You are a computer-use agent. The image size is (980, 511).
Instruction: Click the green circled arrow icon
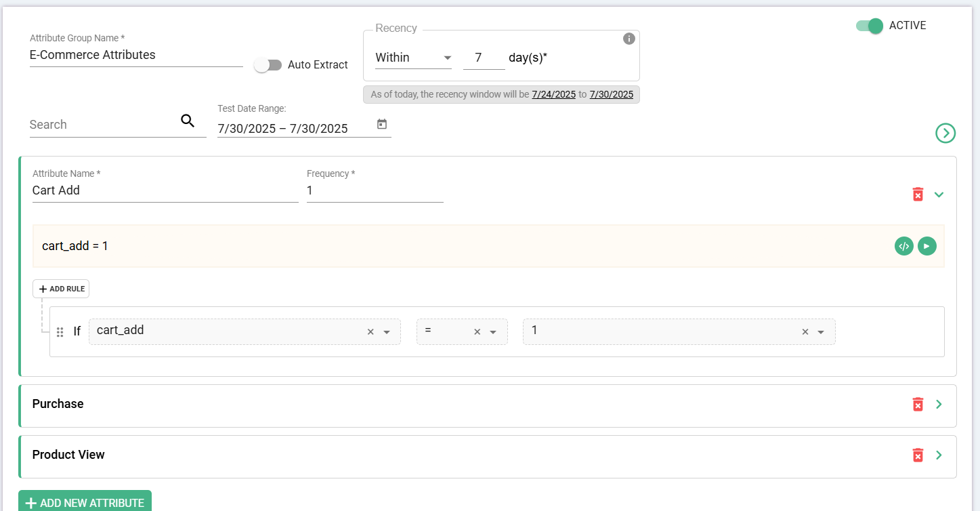point(945,134)
